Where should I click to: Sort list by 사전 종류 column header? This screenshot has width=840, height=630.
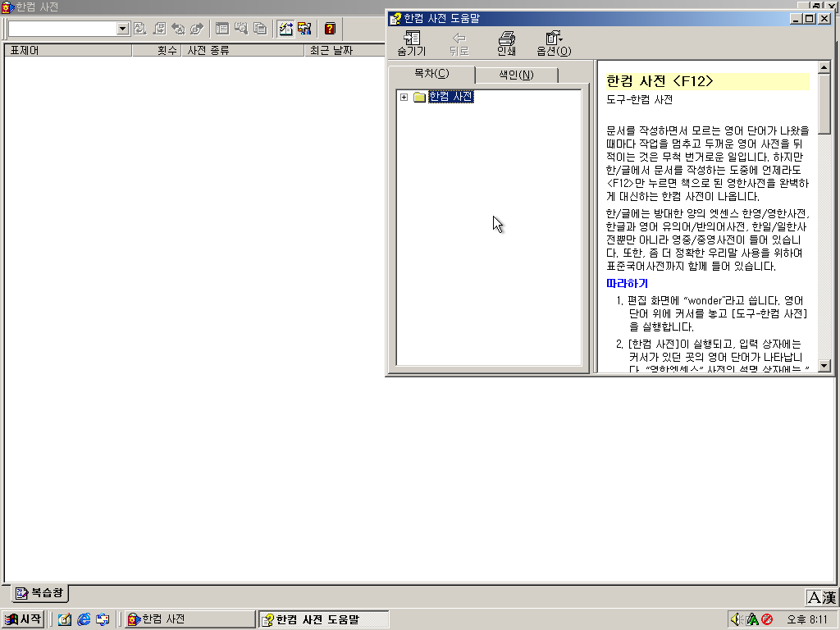click(x=243, y=50)
